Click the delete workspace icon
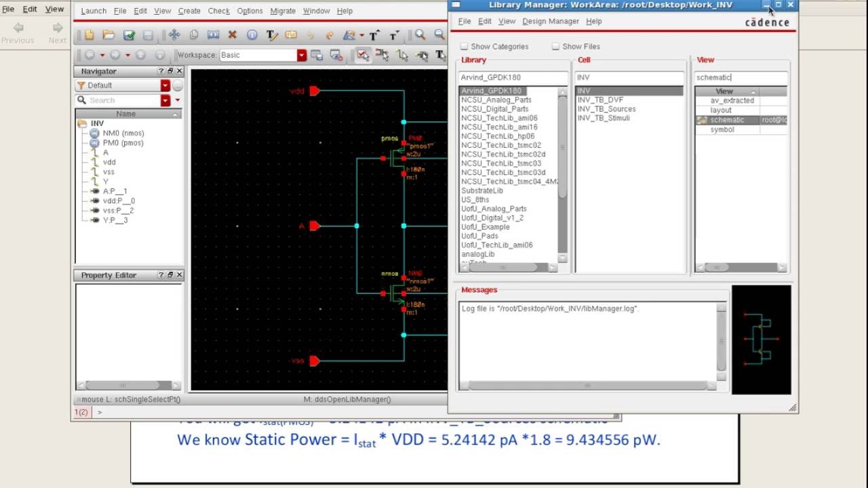 pos(336,55)
